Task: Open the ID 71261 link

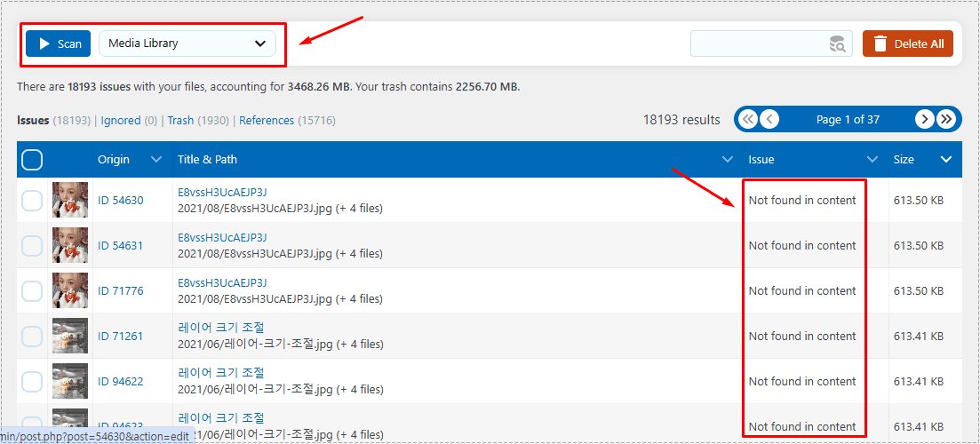Action: pyautogui.click(x=121, y=337)
